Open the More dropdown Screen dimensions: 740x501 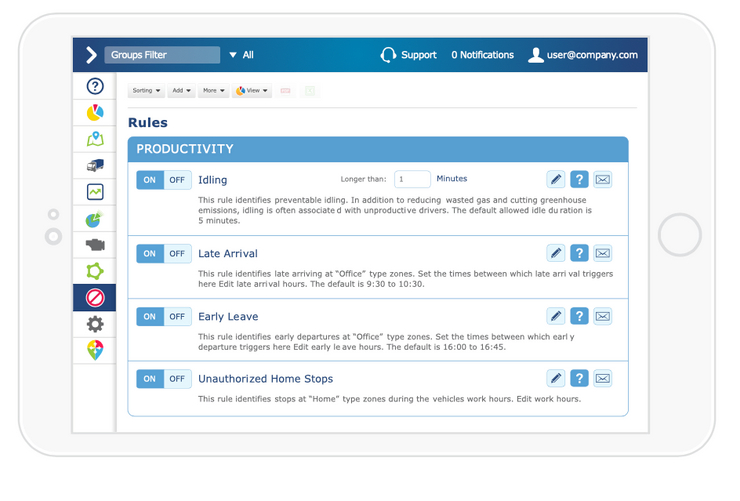pyautogui.click(x=214, y=91)
